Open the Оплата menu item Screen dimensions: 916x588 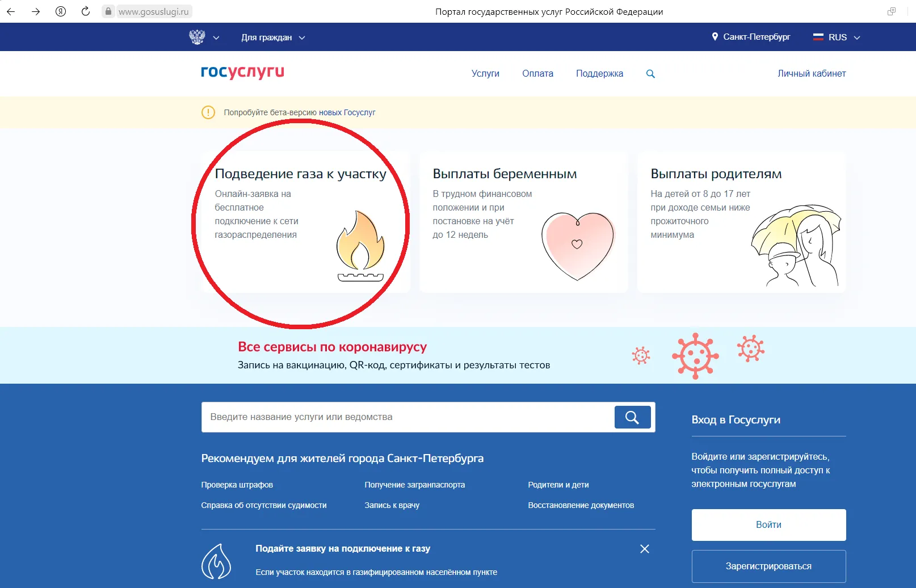[537, 73]
